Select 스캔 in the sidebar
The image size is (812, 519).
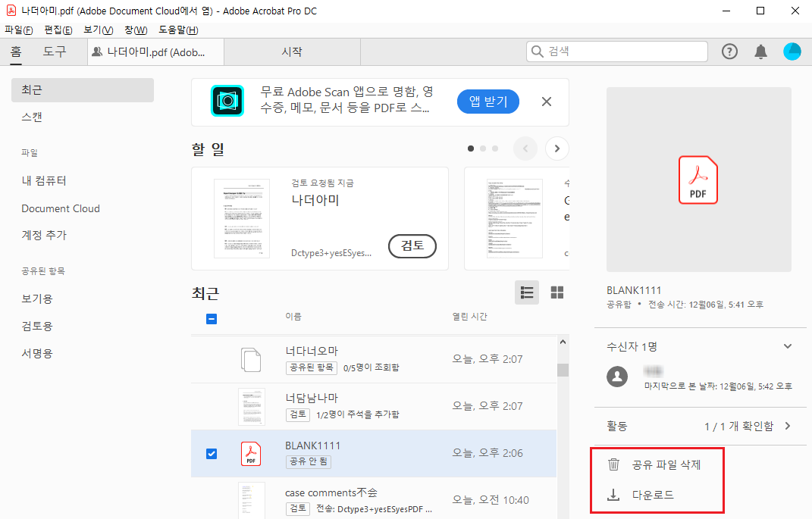pos(32,117)
